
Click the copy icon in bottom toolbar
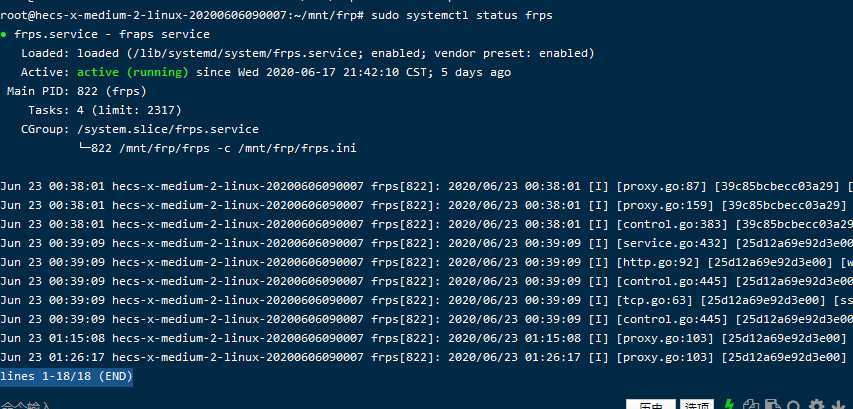click(752, 405)
